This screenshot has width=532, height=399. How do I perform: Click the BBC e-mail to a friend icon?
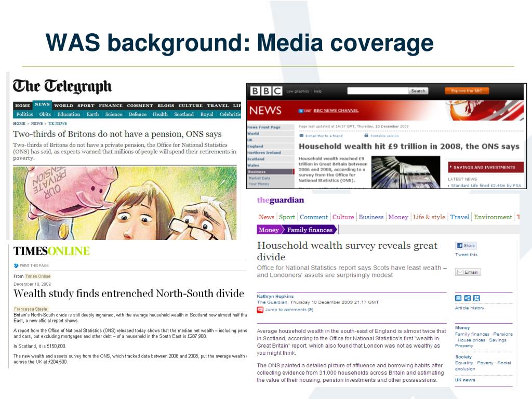[301, 136]
